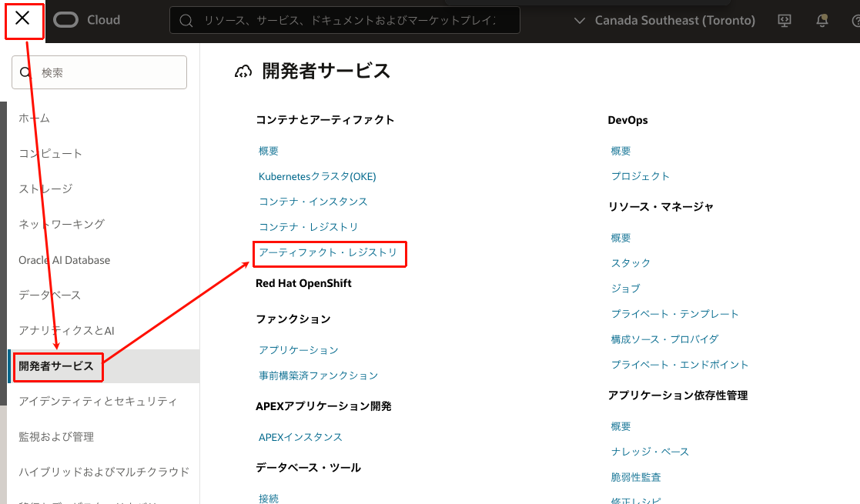Open the アーティファクト・レジストリ link
Viewport: 860px width, 504px height.
click(x=328, y=252)
